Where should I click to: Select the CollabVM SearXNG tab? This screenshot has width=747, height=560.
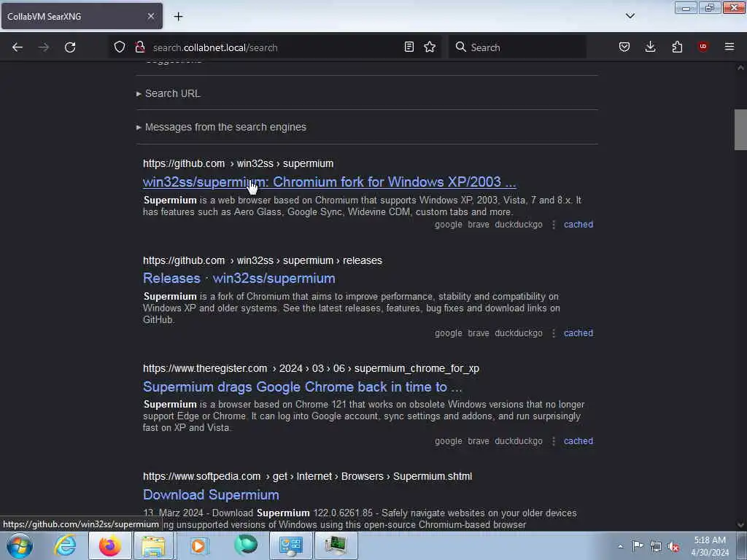pyautogui.click(x=82, y=16)
